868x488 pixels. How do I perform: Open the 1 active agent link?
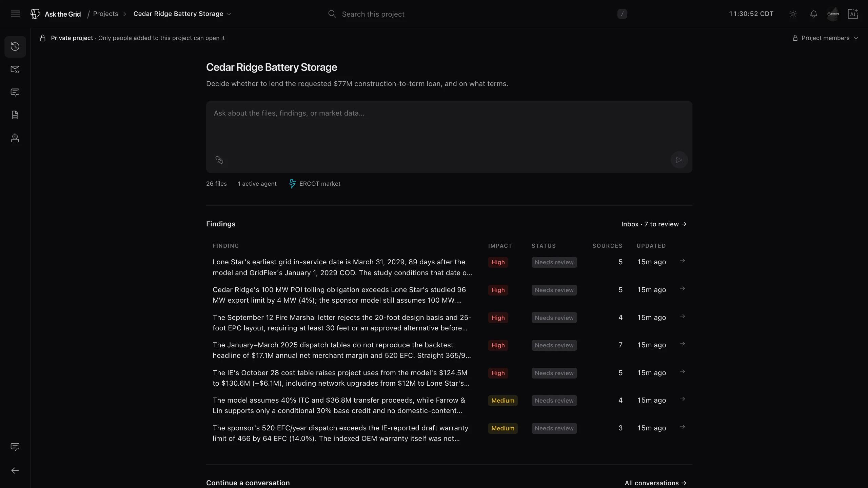coord(257,184)
